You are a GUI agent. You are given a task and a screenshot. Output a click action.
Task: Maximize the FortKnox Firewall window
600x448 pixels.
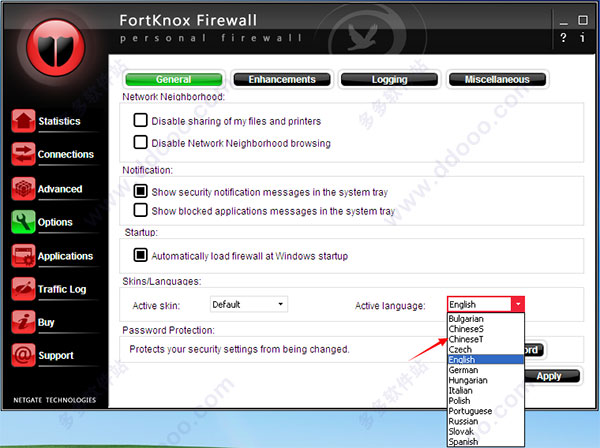[x=582, y=20]
